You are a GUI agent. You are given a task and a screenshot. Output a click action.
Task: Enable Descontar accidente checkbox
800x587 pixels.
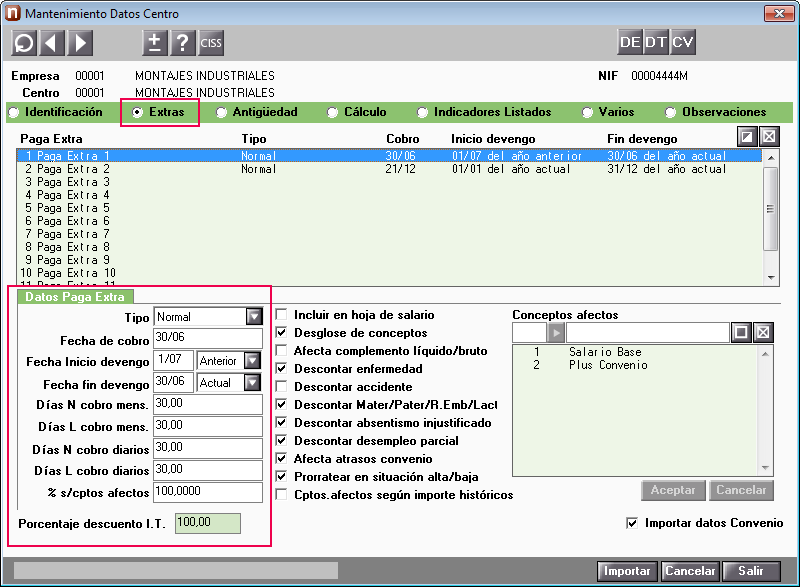coord(281,386)
